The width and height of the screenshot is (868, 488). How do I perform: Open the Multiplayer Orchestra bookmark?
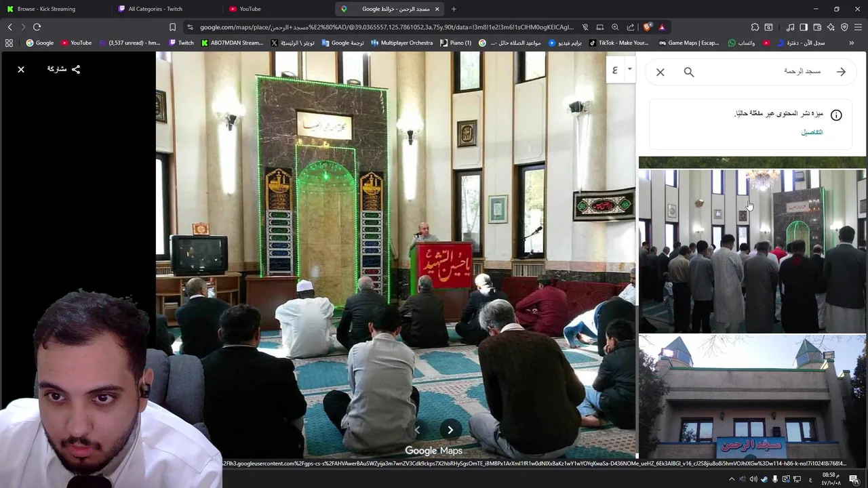401,43
